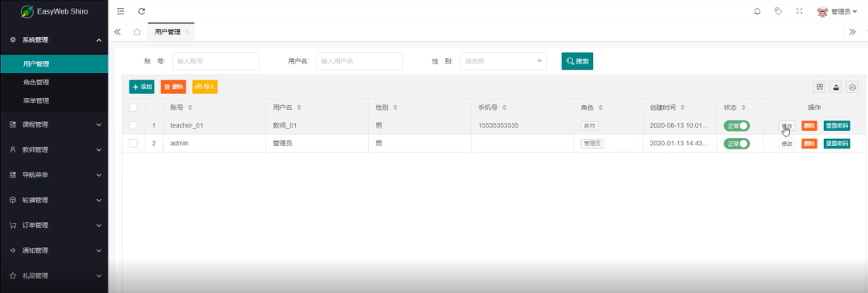Image resolution: width=868 pixels, height=293 pixels.
Task: Select 用户管理 in the sidebar
Action: click(x=54, y=64)
